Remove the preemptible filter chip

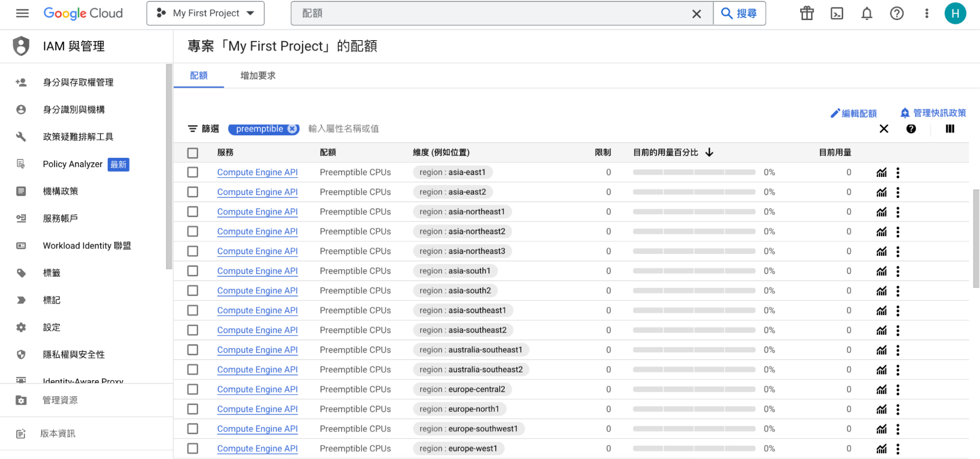click(292, 129)
